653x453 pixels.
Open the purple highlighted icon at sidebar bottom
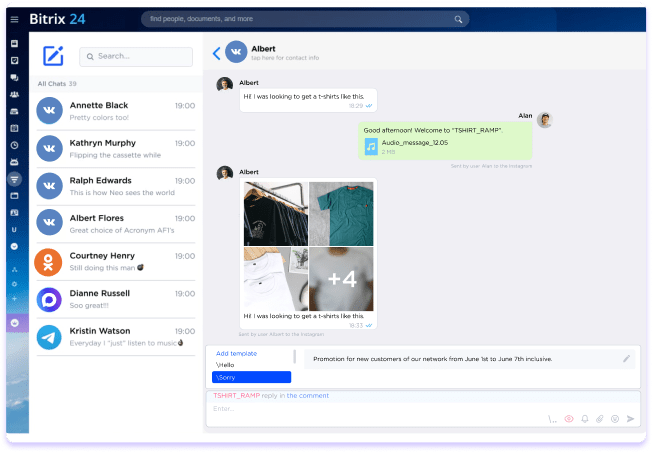coord(15,323)
